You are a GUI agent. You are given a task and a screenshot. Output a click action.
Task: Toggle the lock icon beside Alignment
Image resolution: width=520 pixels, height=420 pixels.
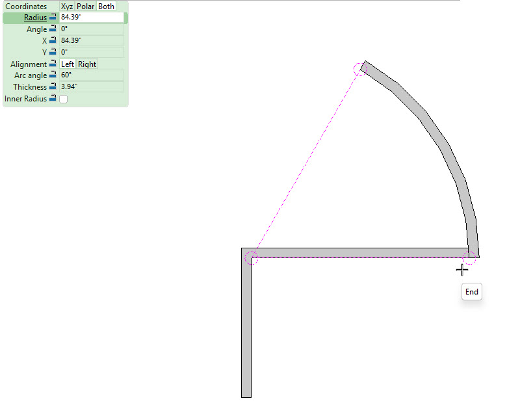(x=53, y=63)
